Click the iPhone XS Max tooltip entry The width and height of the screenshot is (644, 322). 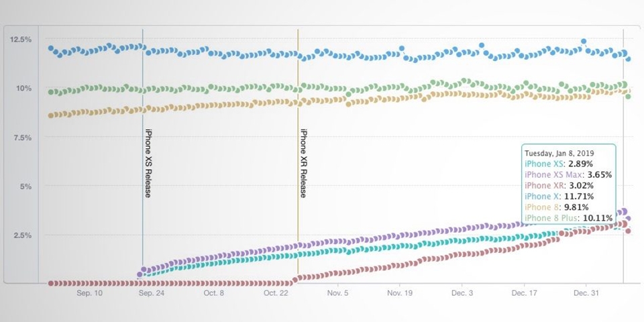coord(568,174)
